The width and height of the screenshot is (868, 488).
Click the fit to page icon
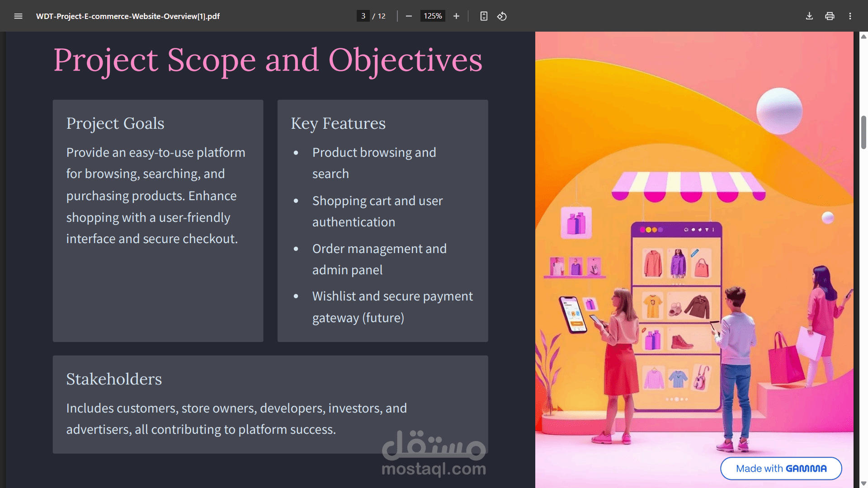pos(484,16)
